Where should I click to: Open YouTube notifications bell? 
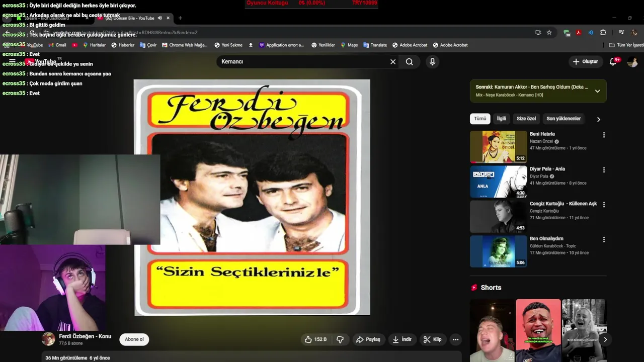pos(613,62)
